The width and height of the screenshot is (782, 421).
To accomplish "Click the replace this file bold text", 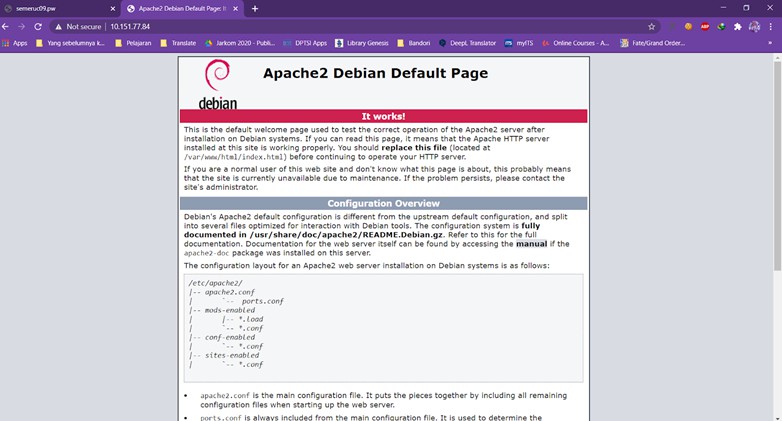I will click(414, 148).
